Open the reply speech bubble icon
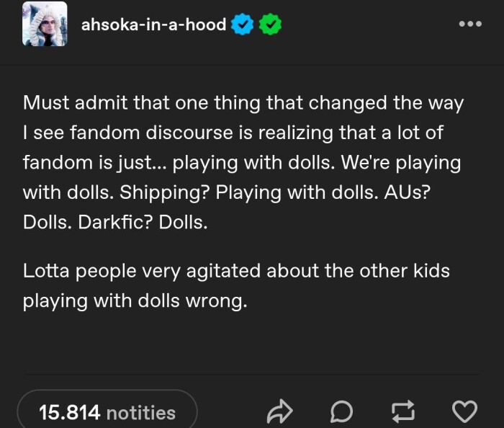The height and width of the screenshot is (428, 504). point(340,412)
